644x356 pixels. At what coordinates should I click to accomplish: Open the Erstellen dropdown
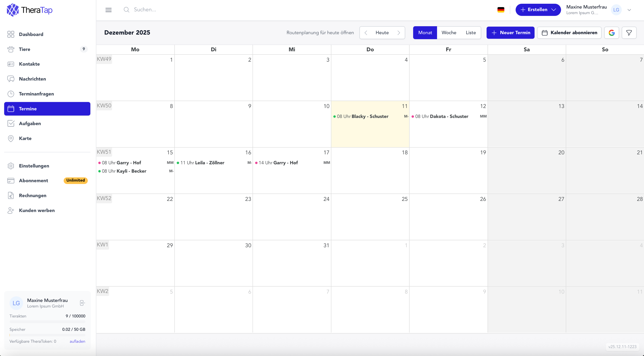point(538,10)
